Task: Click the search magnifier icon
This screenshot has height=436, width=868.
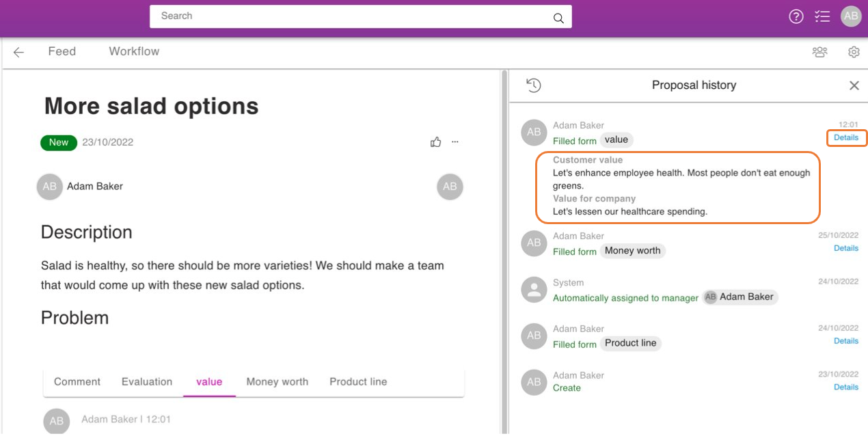Action: (x=558, y=18)
